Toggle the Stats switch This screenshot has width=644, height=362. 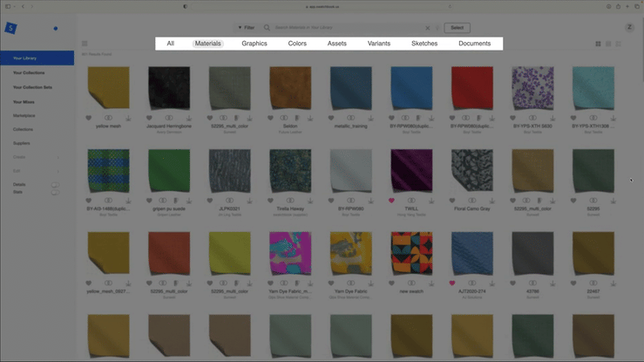tap(55, 192)
